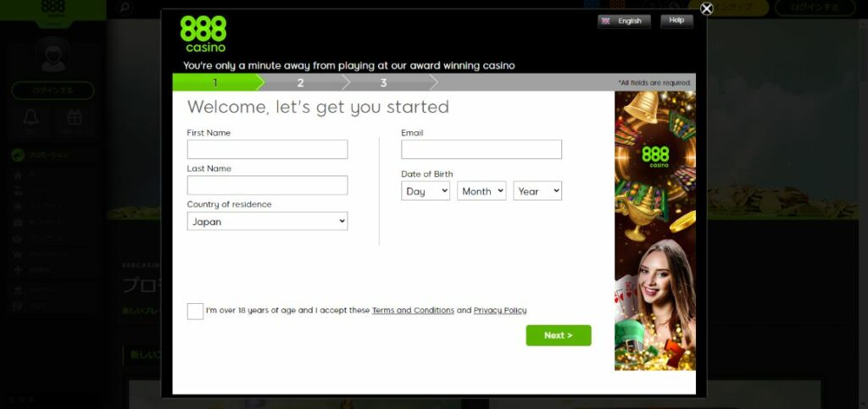Select step 3 in the progress bar
Screen dimensions: 868x409
click(x=383, y=83)
